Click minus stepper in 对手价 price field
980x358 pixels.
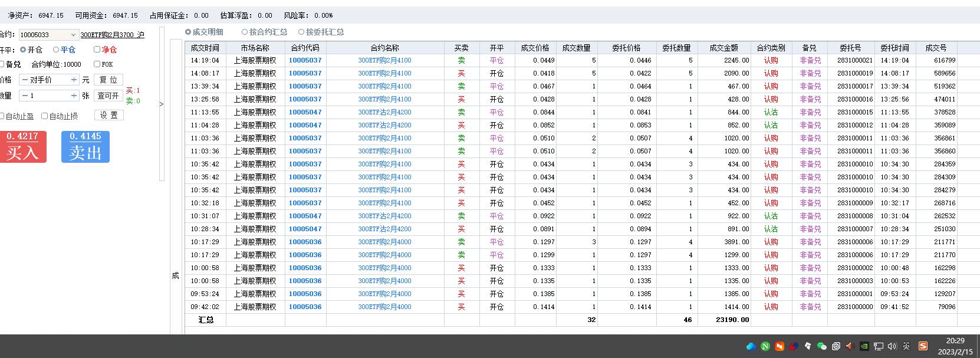pyautogui.click(x=25, y=80)
